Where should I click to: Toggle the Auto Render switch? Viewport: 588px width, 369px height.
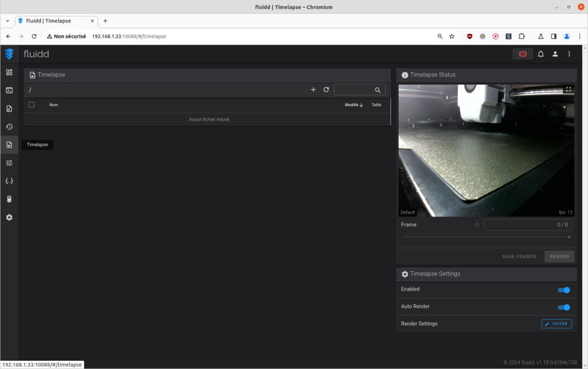pos(564,307)
